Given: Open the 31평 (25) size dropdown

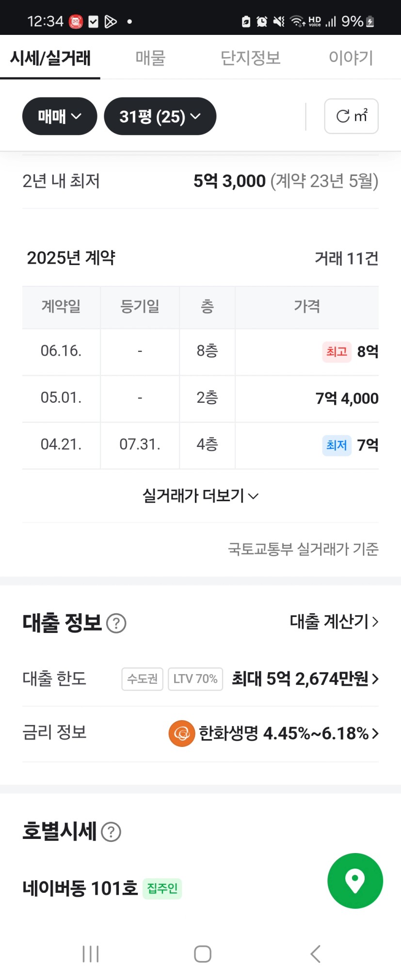Looking at the screenshot, I should (x=160, y=116).
